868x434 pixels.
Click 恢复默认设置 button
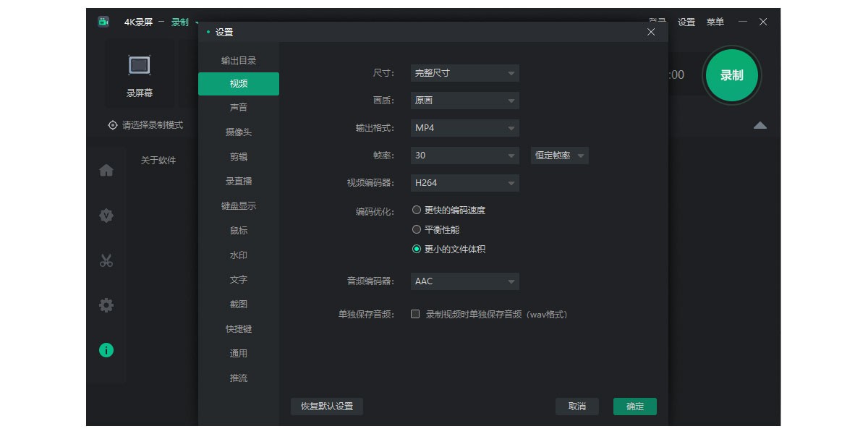coord(327,407)
